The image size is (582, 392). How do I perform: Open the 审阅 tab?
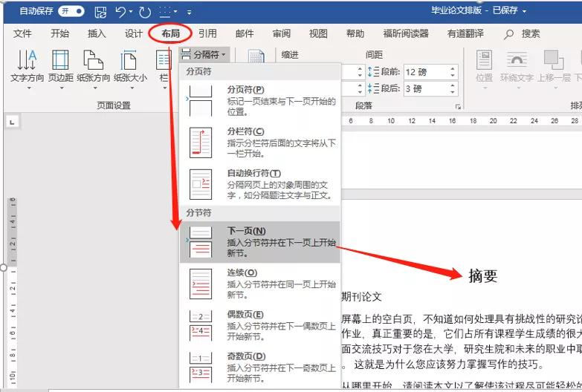tap(282, 33)
